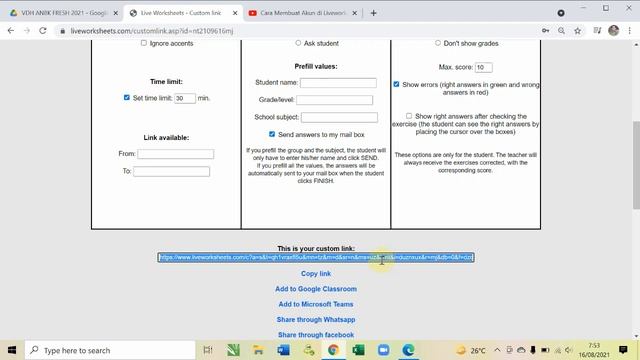Open the Chrome profile avatar

click(613, 31)
